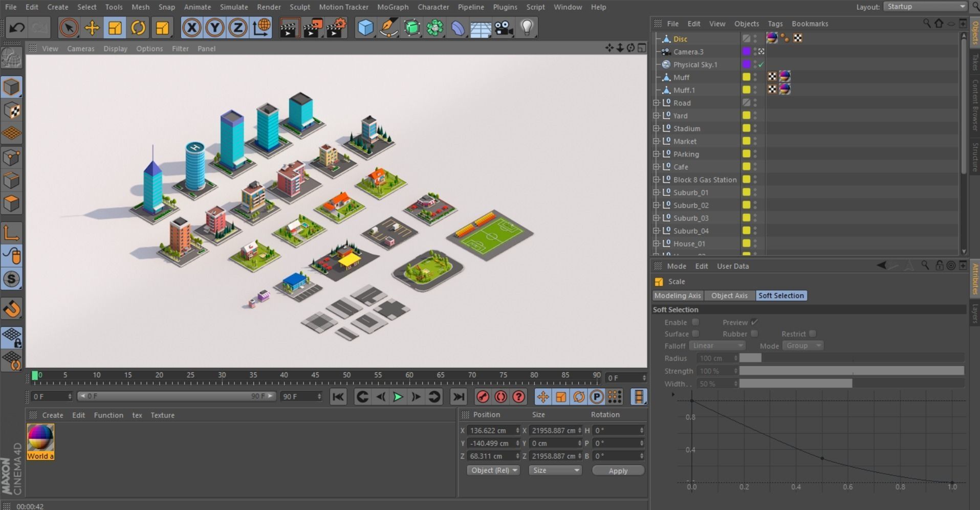Expand the Cafe object tree
Image resolution: width=980 pixels, height=510 pixels.
click(656, 167)
